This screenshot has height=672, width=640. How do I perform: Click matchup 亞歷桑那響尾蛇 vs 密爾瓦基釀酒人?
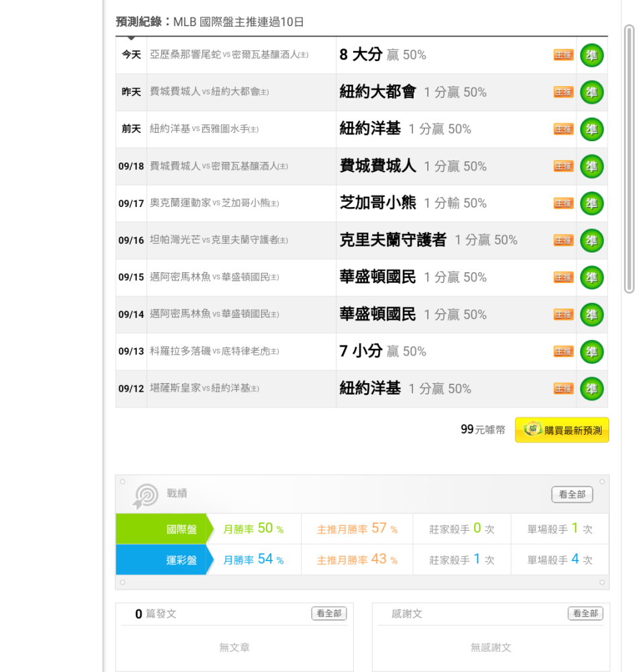click(x=229, y=55)
